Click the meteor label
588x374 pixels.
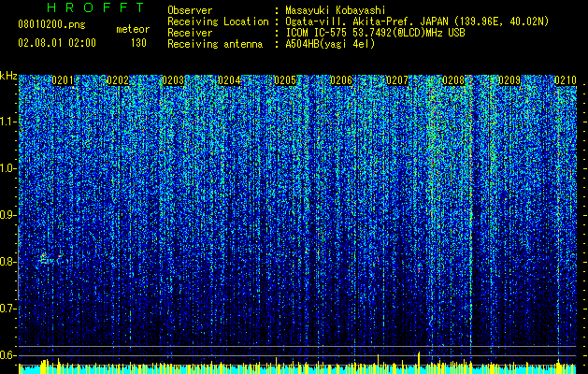(x=133, y=29)
